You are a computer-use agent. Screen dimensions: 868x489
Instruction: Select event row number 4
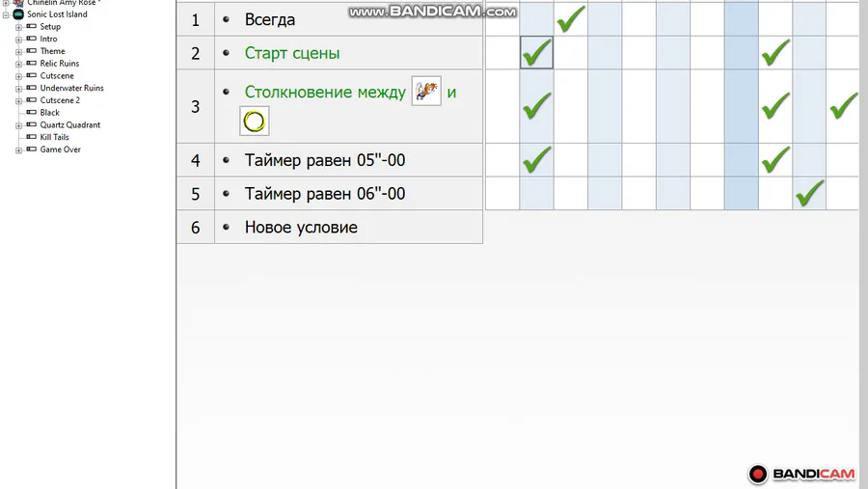point(196,160)
